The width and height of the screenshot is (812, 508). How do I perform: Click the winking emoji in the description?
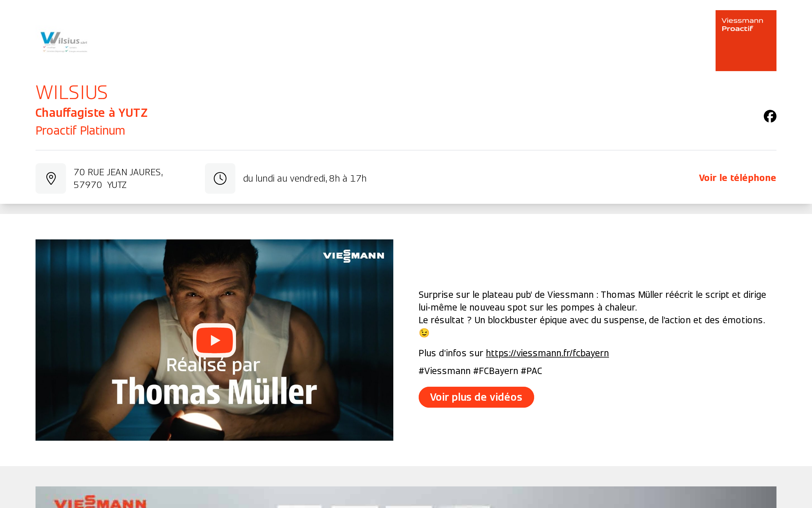pos(424,333)
